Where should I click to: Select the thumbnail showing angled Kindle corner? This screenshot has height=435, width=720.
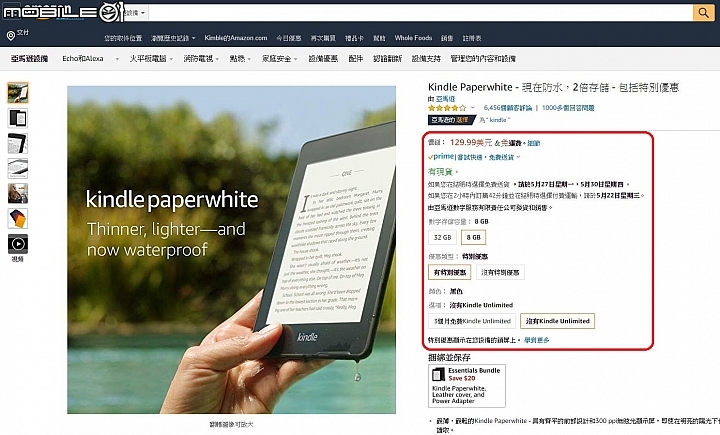pos(17,143)
